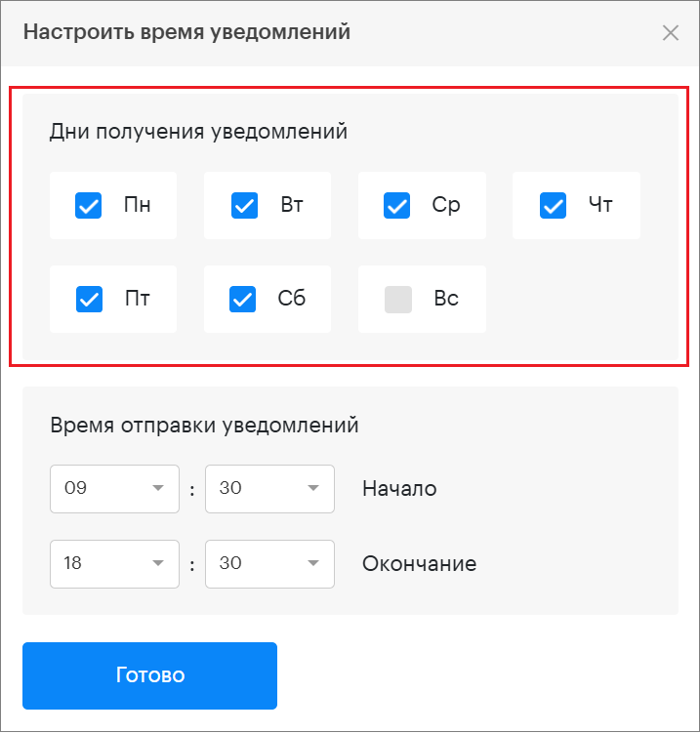
Task: Uncheck the Пн (Monday) checkbox
Action: tap(89, 205)
